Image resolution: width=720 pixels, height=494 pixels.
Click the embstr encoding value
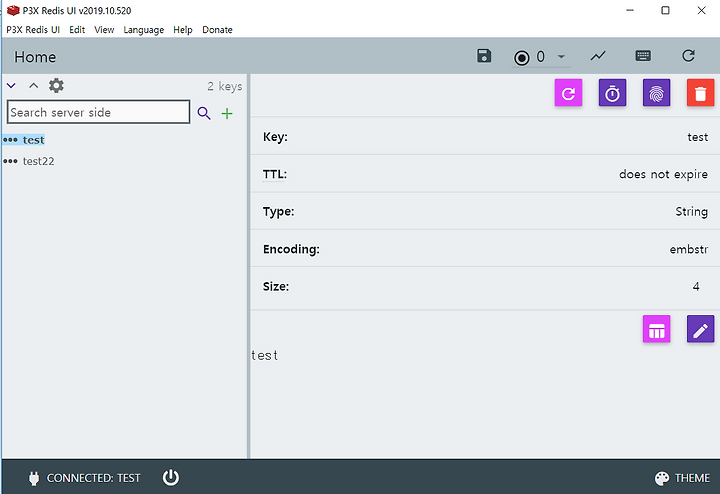click(689, 249)
